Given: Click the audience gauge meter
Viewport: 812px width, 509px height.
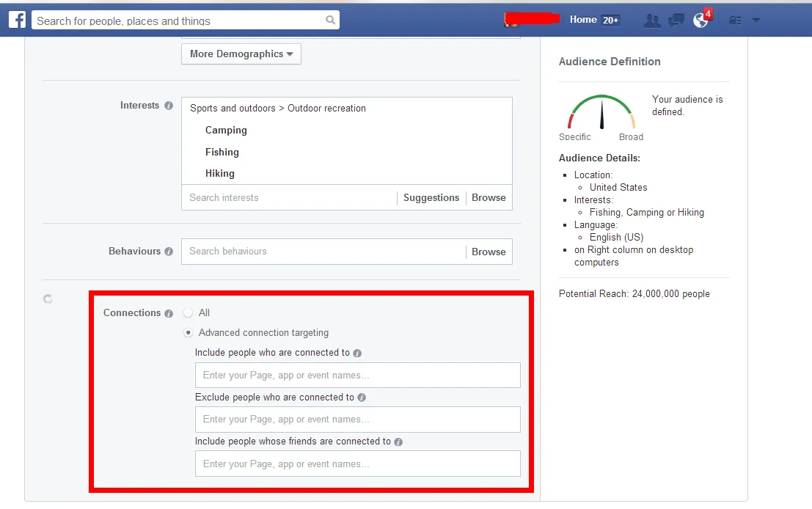Looking at the screenshot, I should 601,111.
